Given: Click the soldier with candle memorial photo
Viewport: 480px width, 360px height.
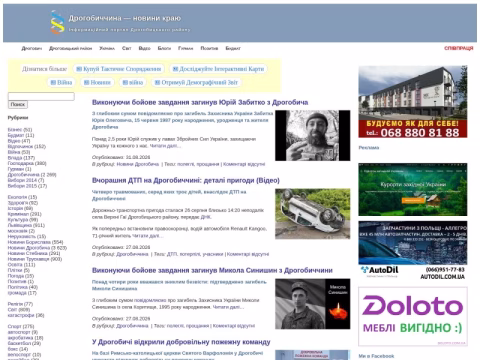Looking at the screenshot, I should click(313, 304).
